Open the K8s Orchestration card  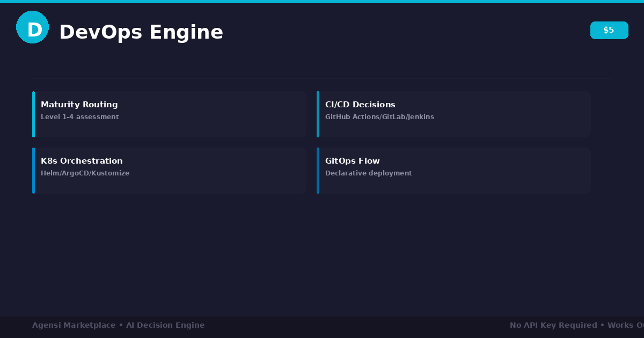(169, 171)
